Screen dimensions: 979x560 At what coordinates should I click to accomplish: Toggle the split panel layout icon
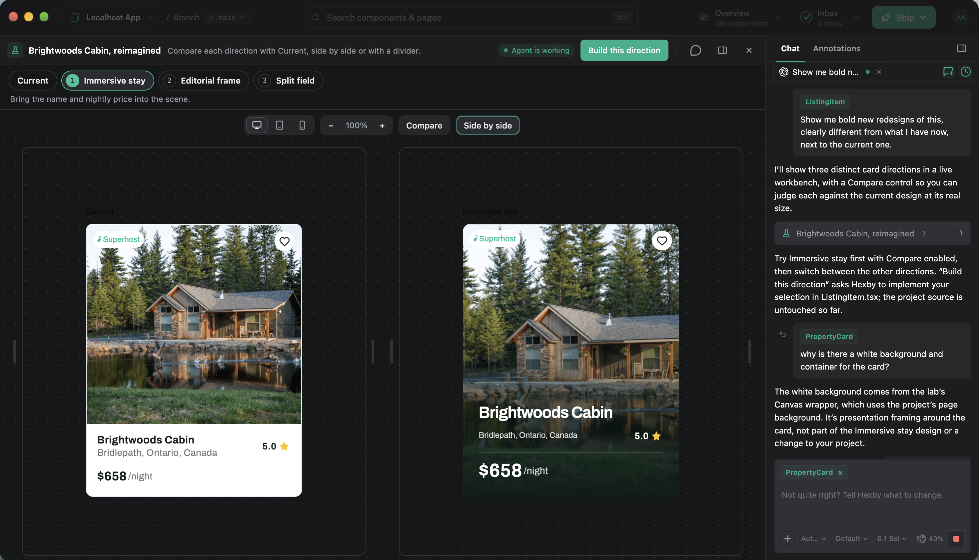[x=722, y=50]
